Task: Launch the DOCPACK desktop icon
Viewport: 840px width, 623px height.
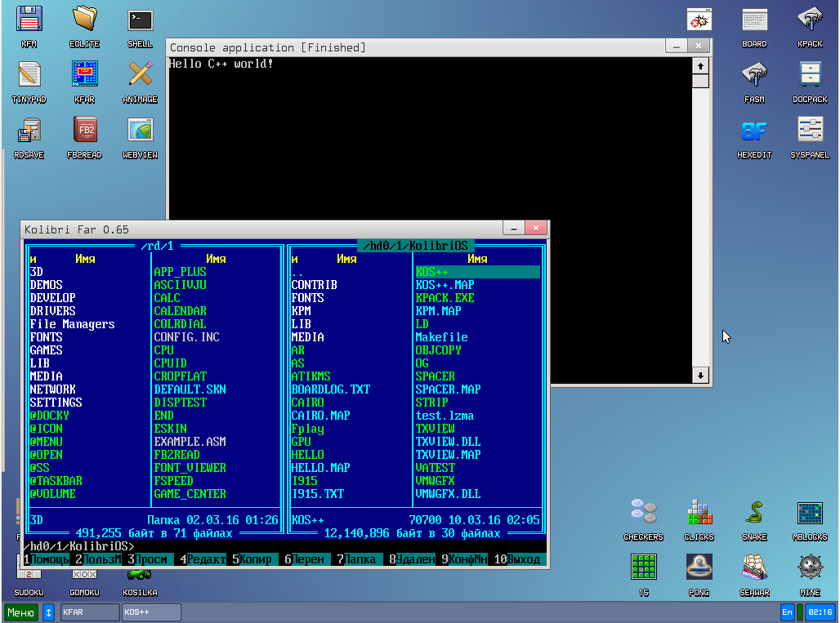Action: pos(810,76)
